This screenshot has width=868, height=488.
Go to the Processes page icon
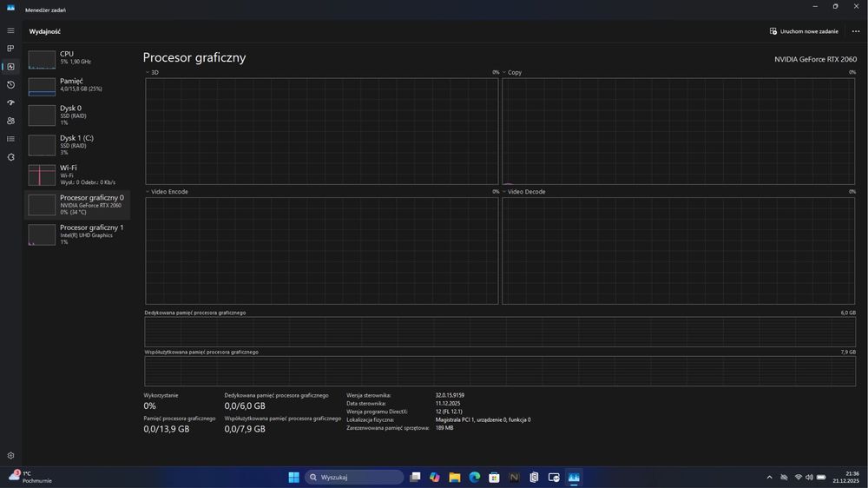pyautogui.click(x=10, y=49)
